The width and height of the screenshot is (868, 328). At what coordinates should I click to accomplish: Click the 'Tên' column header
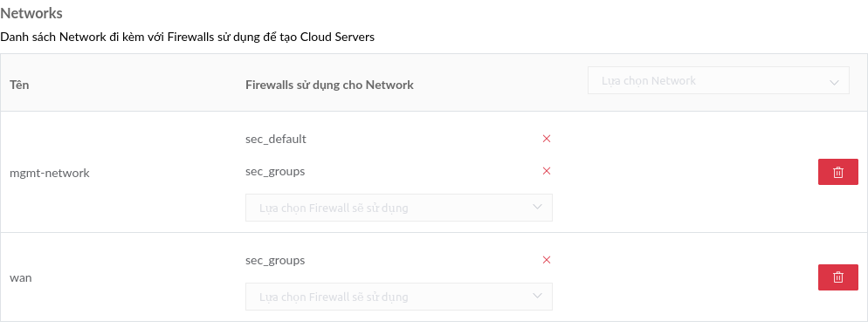click(19, 85)
